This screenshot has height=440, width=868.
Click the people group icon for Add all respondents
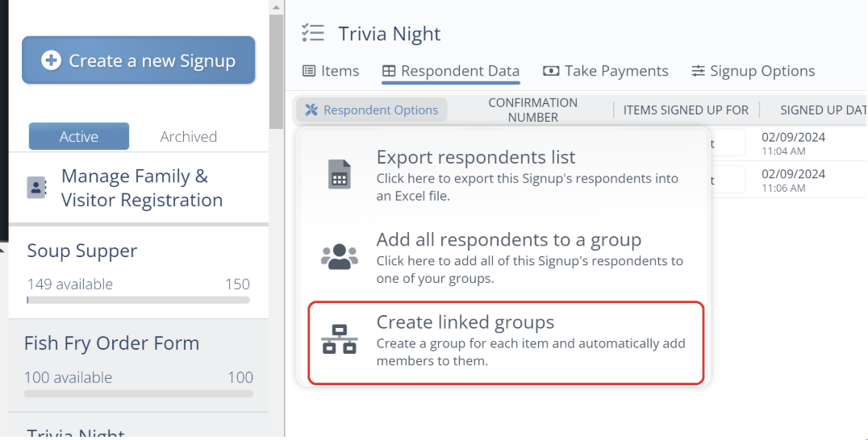pyautogui.click(x=340, y=256)
